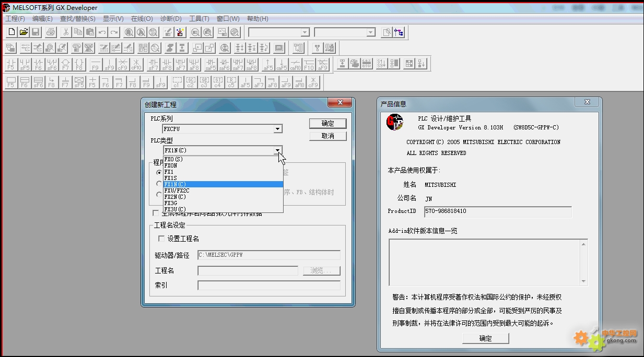Viewport: 644px width, 357px height.
Task: Click the c5 R SFC icon
Action: tap(231, 82)
